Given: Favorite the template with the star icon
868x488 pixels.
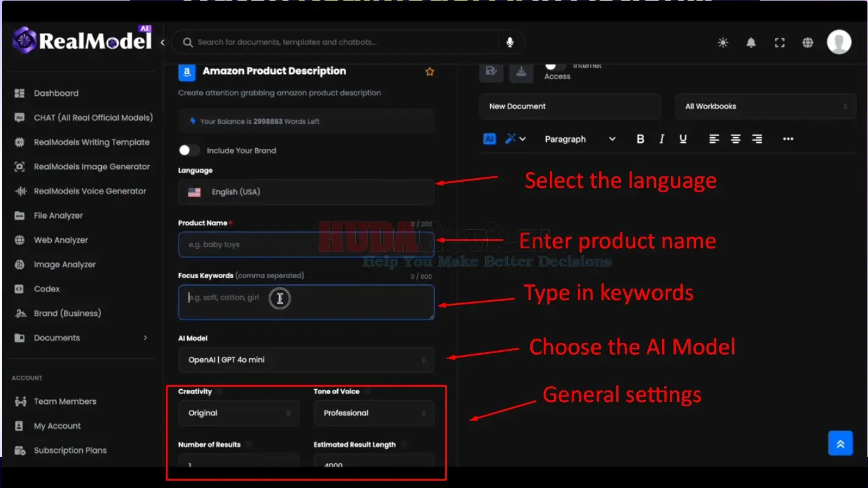Looking at the screenshot, I should 430,71.
